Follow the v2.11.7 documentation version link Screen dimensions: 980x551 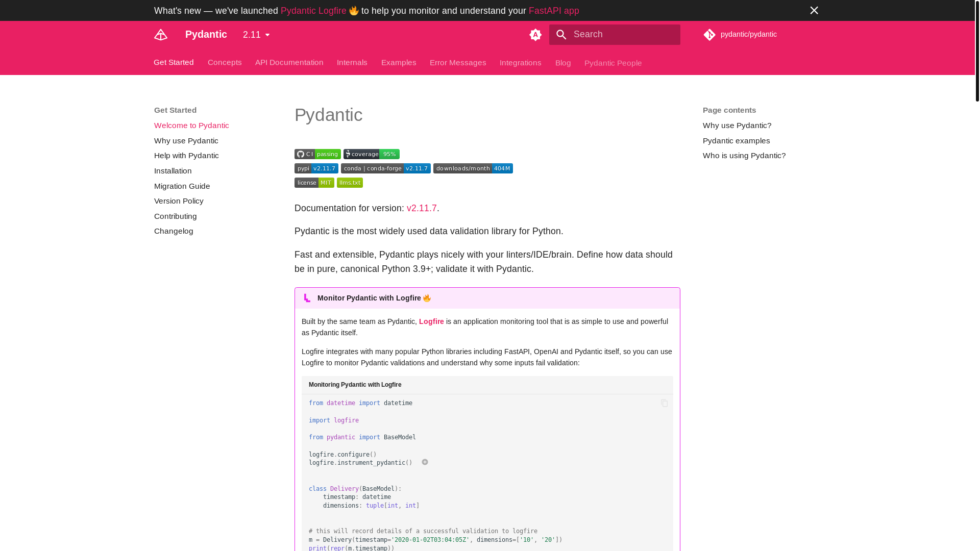[422, 208]
